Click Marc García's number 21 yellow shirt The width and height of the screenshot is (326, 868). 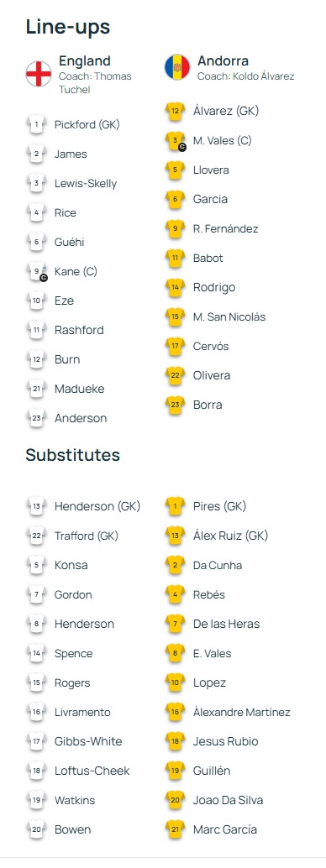coord(175,829)
